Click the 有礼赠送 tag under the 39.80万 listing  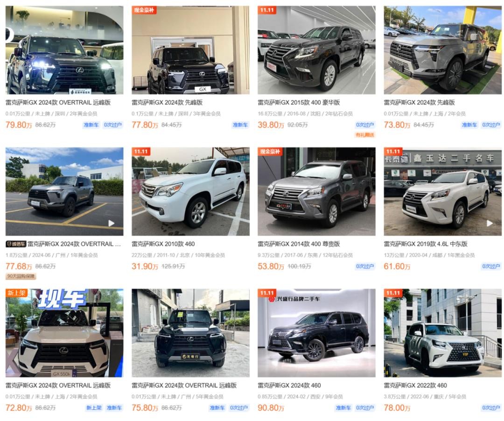[365, 135]
